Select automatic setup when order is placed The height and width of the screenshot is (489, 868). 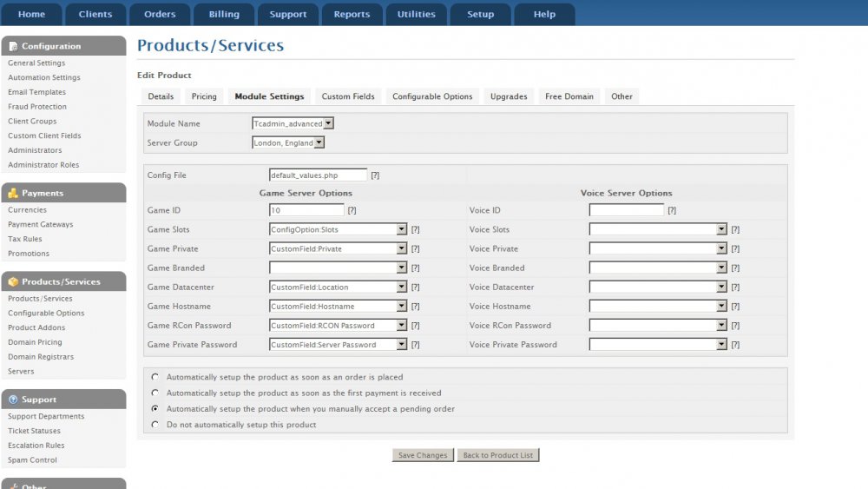pos(155,377)
